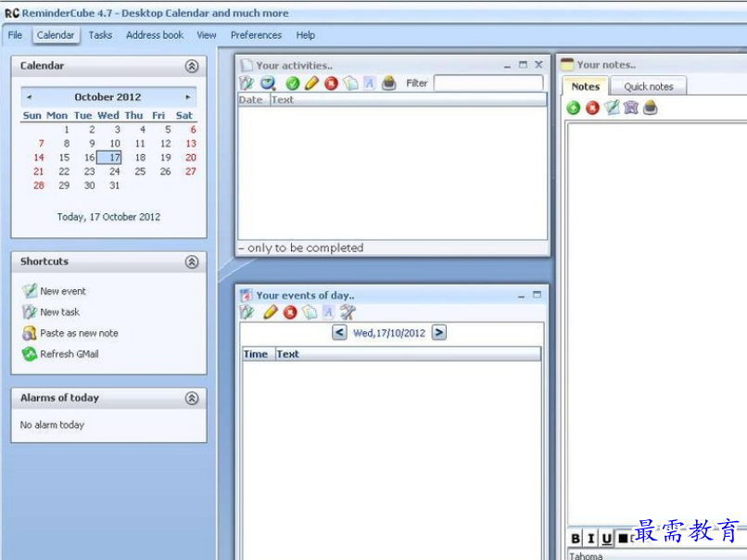Open the Calendar menu
The width and height of the screenshot is (747, 560).
point(56,35)
